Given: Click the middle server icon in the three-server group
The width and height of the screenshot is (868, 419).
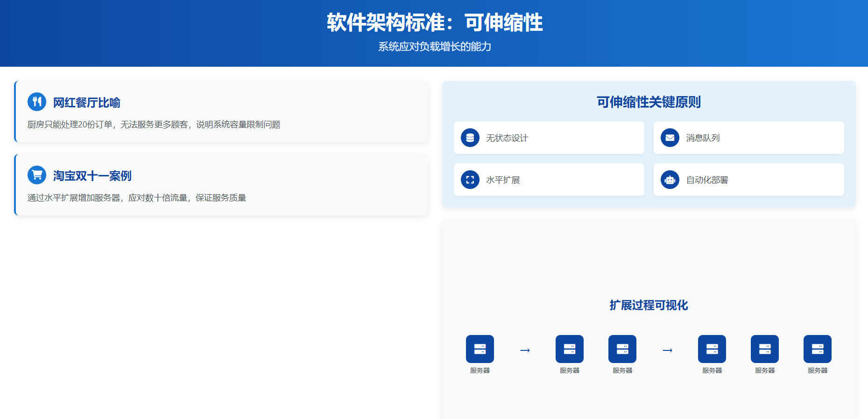Looking at the screenshot, I should click(765, 349).
